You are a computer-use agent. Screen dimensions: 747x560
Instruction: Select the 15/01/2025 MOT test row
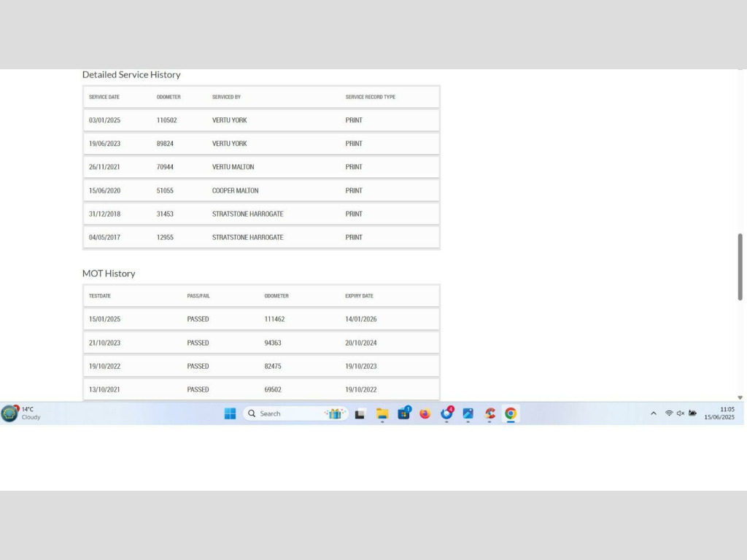pyautogui.click(x=261, y=319)
